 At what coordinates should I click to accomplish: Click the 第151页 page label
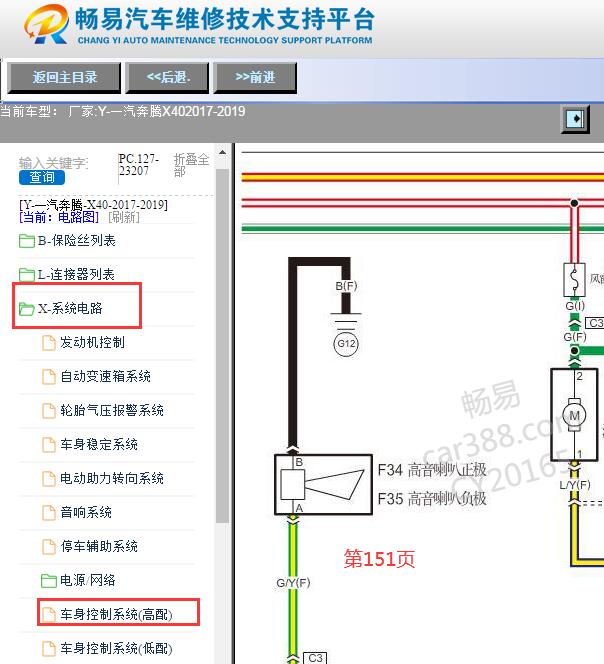point(380,559)
